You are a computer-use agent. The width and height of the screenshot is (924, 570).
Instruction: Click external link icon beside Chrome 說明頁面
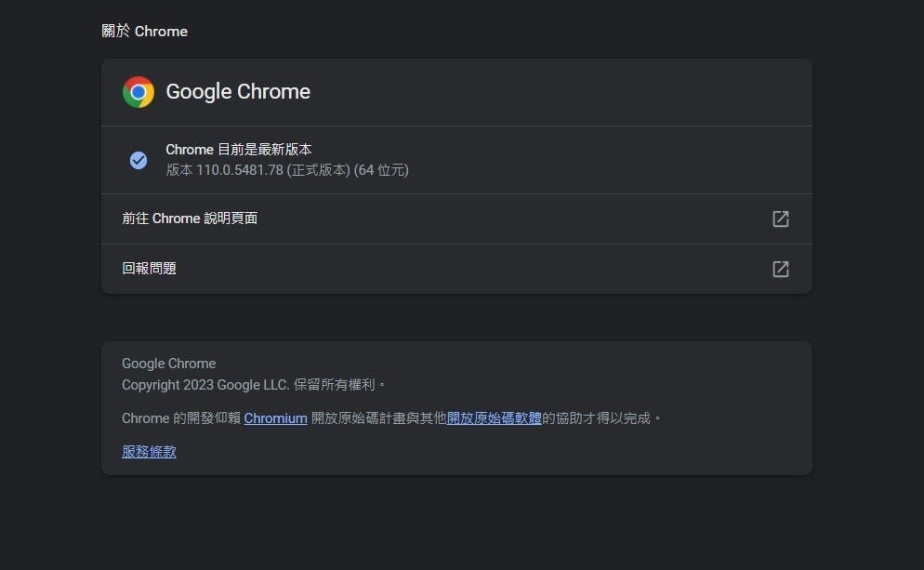(x=780, y=219)
